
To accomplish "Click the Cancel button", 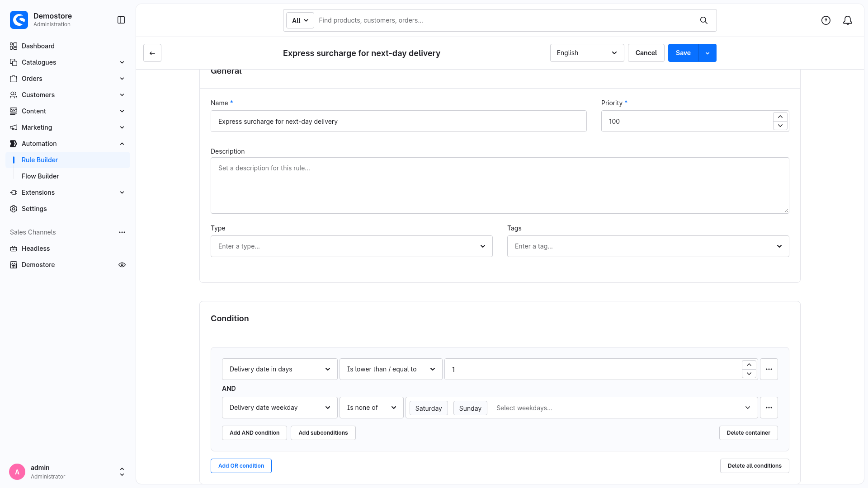I will coord(646,53).
